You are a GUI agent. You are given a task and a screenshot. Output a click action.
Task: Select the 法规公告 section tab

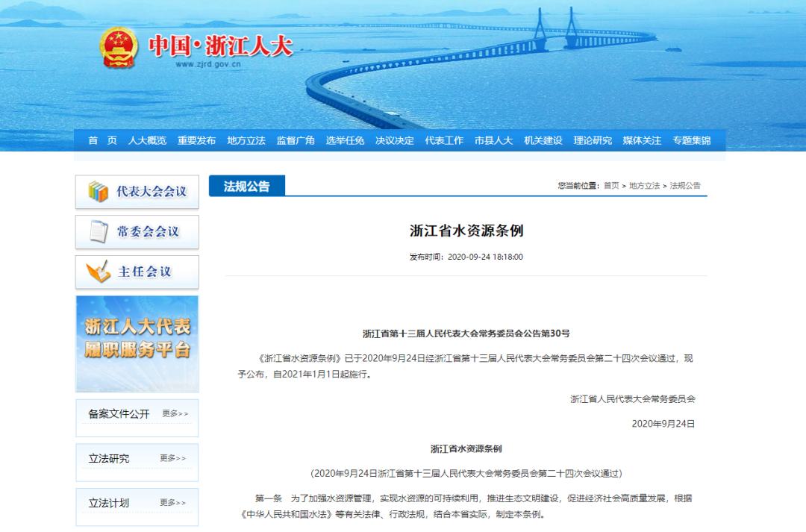coord(246,186)
